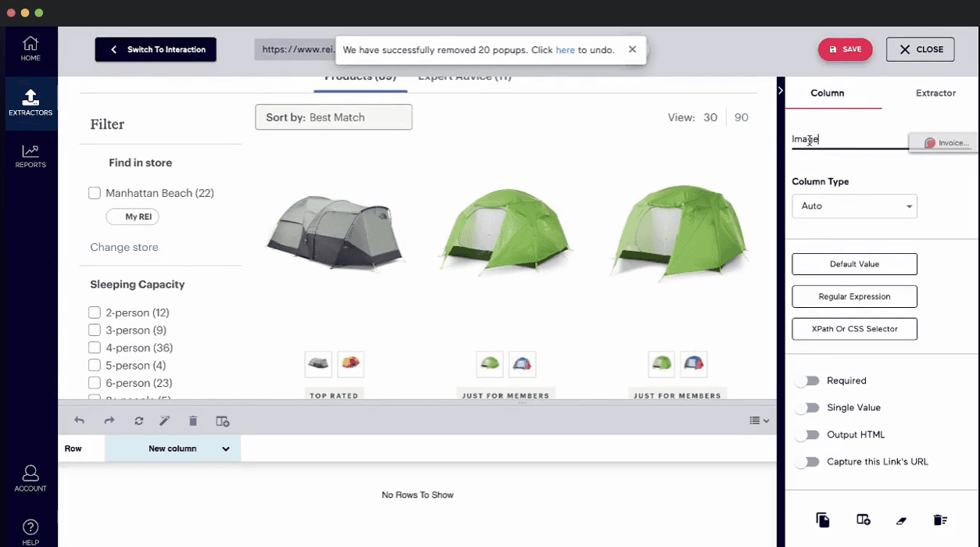Viewport: 980px width, 547px height.
Task: Open Help from the sidebar
Action: (30, 532)
